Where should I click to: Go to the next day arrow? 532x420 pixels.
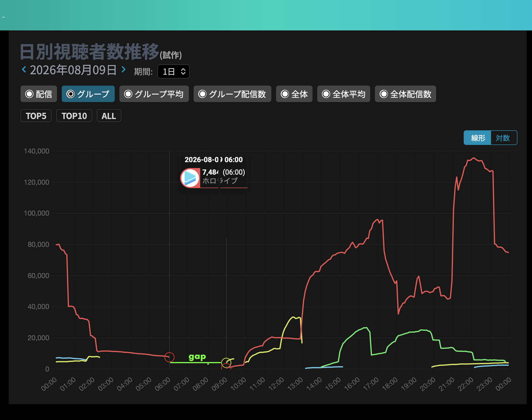click(x=124, y=69)
